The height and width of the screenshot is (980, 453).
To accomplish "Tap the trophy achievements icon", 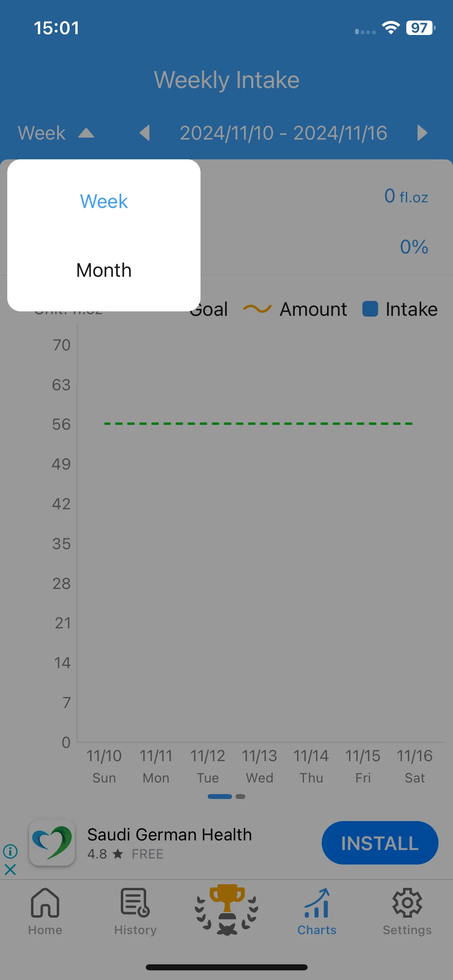I will (227, 909).
